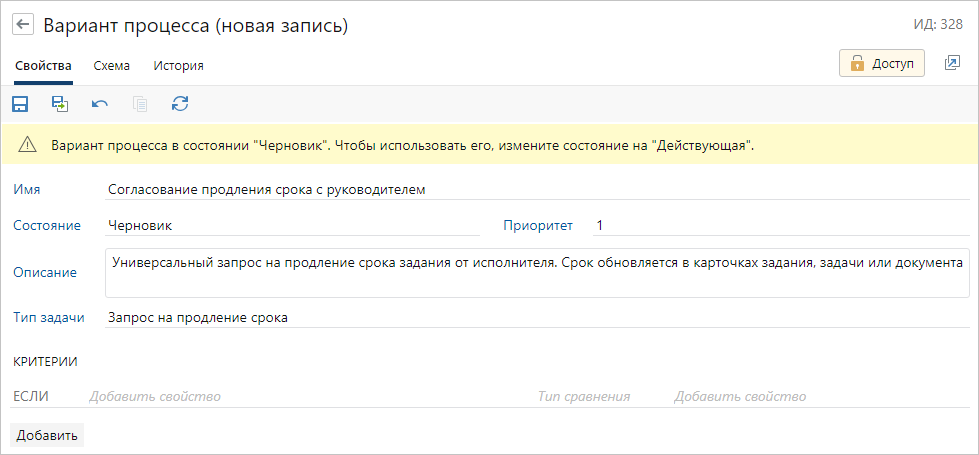Switch to the Схема tab

tap(111, 66)
